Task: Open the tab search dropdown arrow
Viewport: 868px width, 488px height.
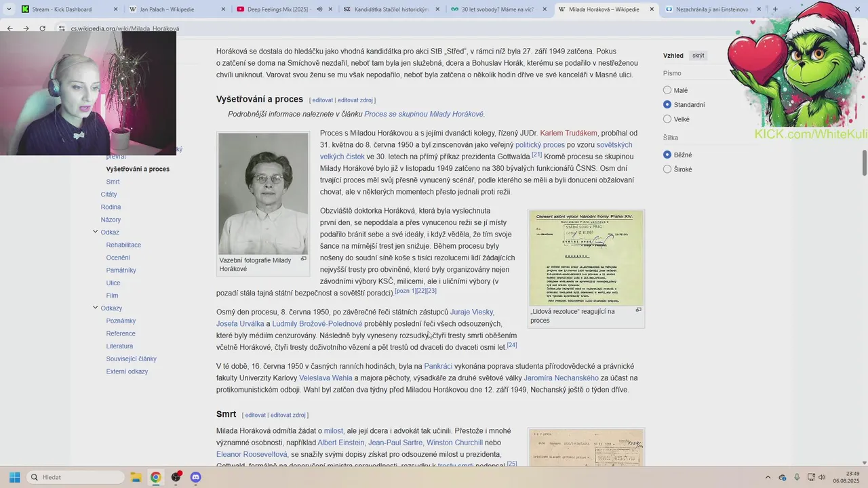Action: [8, 9]
